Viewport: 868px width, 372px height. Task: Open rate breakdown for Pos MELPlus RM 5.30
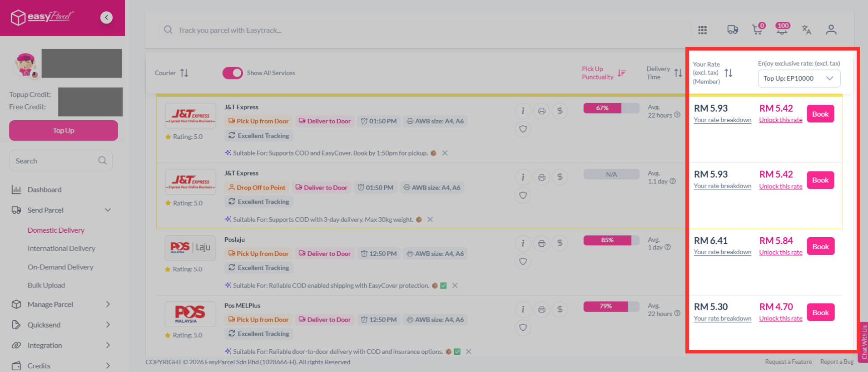pos(723,318)
